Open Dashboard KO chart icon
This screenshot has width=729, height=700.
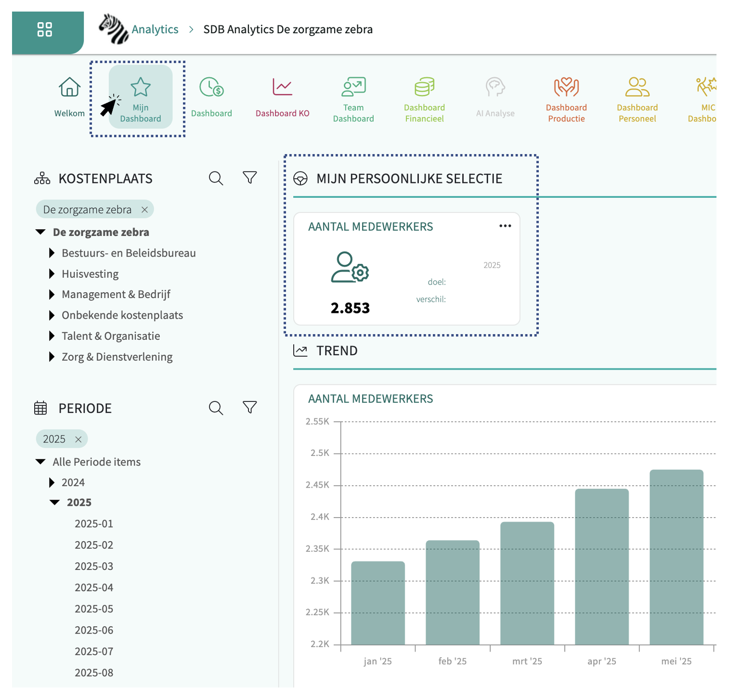pos(282,88)
